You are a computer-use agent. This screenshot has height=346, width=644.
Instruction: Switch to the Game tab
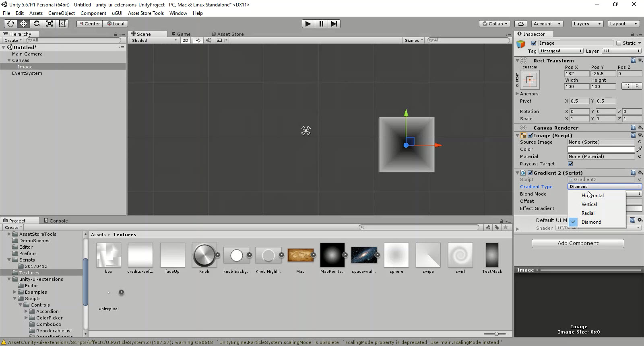tap(181, 34)
